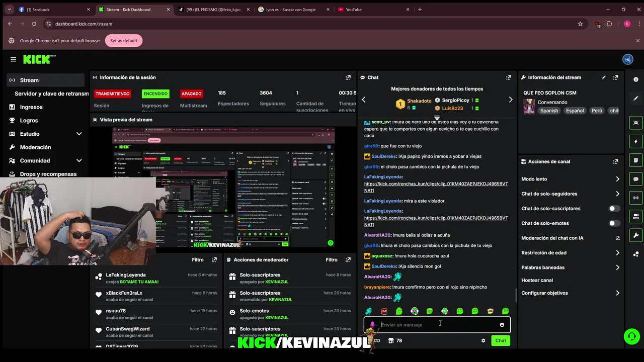This screenshot has width=644, height=362.
Task: Pop out the Información de la sesión panel
Action: (x=348, y=77)
